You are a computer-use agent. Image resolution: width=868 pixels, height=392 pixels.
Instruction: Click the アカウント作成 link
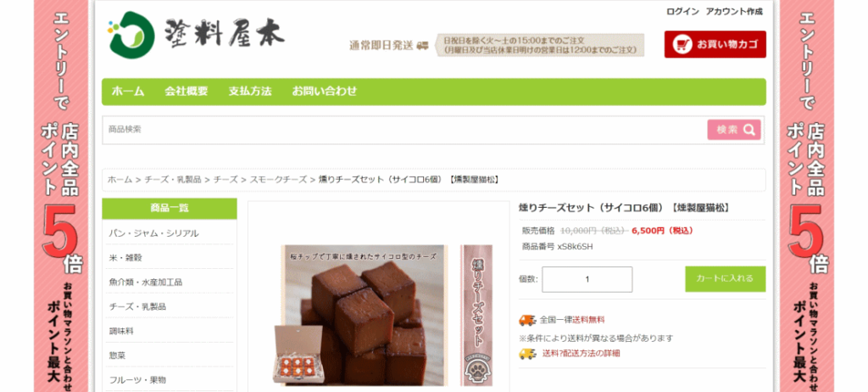(x=734, y=12)
